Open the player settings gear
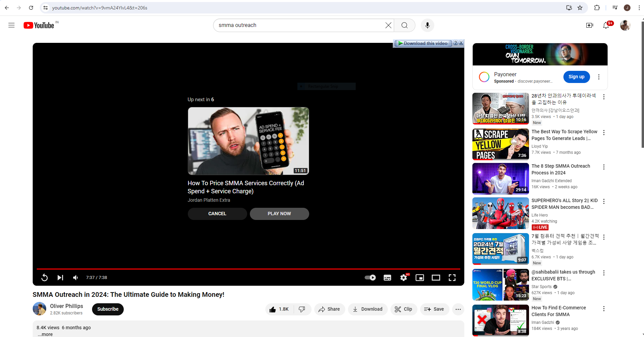This screenshot has height=337, width=644. 404,278
